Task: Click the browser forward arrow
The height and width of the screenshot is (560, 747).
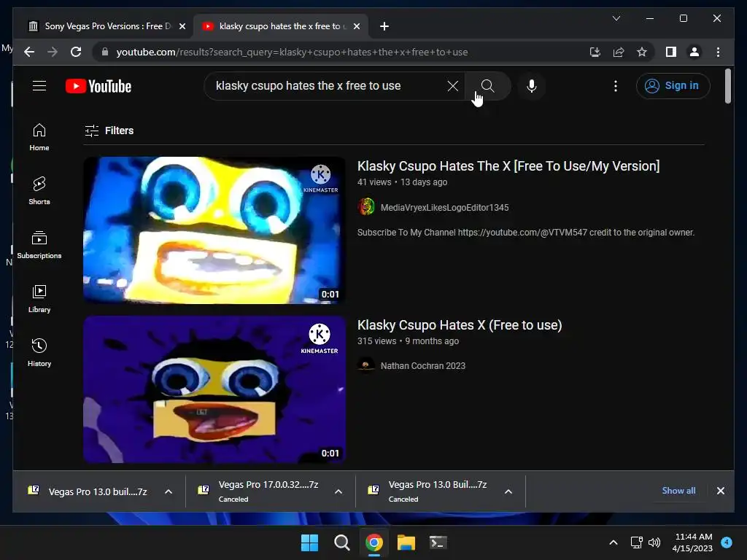Action: (x=53, y=52)
